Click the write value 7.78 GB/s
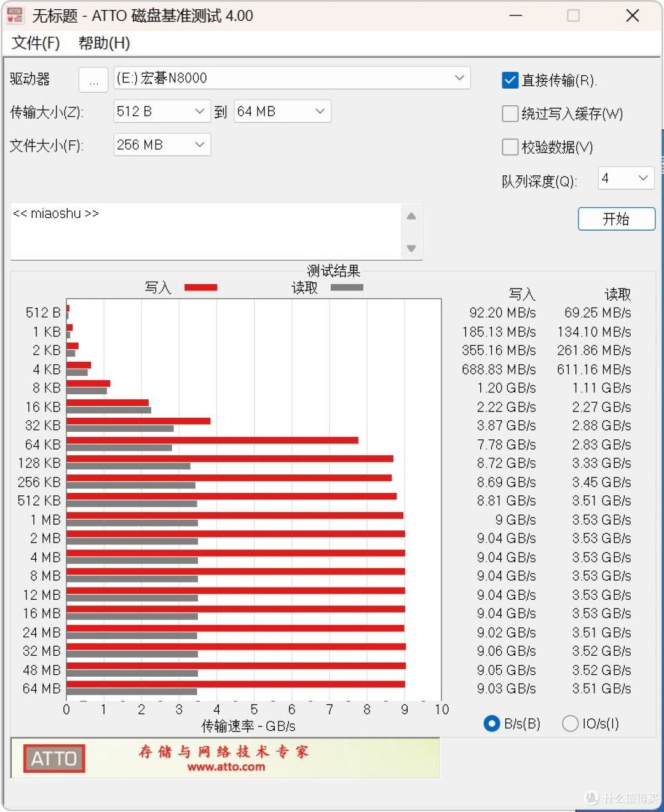The width and height of the screenshot is (664, 812). (x=506, y=445)
